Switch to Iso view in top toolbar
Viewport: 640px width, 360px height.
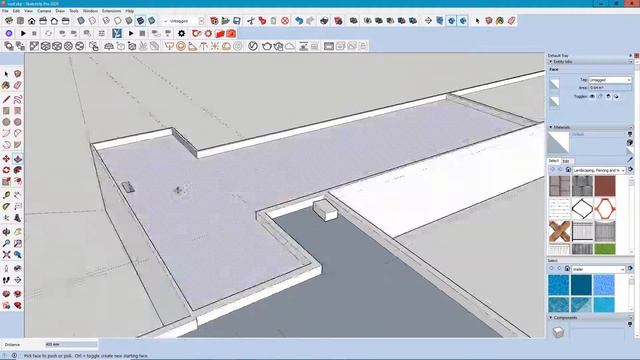click(9, 20)
